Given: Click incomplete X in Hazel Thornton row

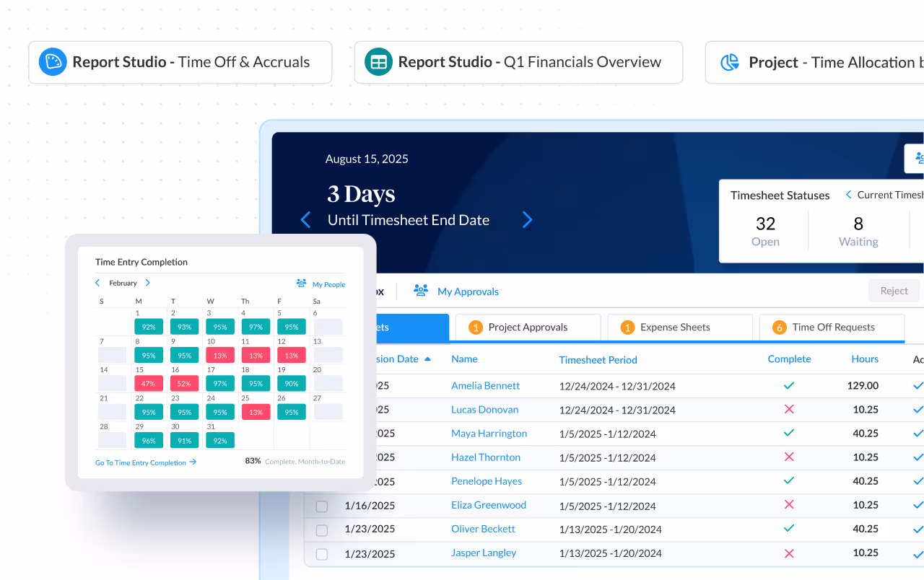Looking at the screenshot, I should [789, 457].
